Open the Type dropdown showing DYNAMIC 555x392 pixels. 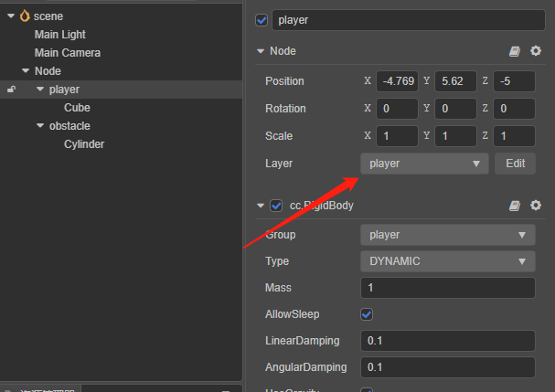(x=448, y=261)
